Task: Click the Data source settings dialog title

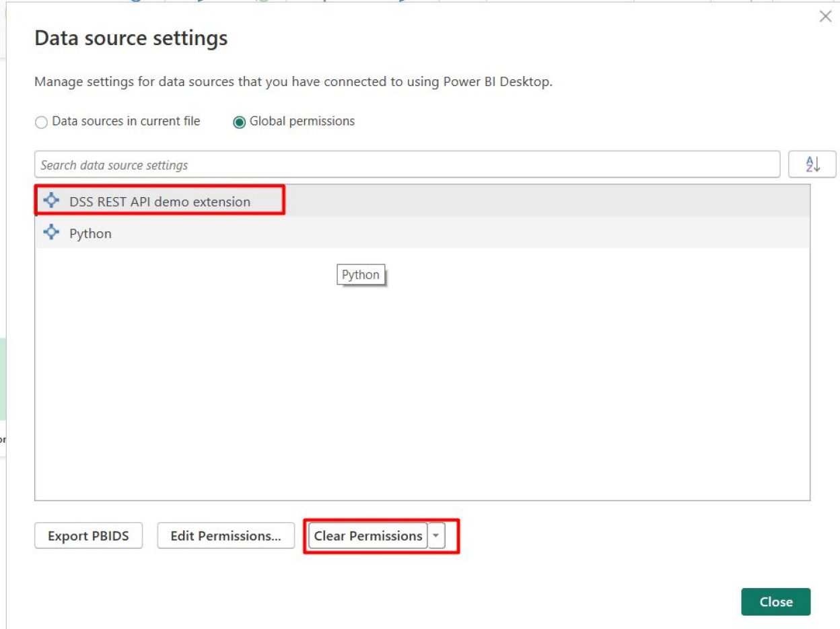Action: tap(131, 38)
